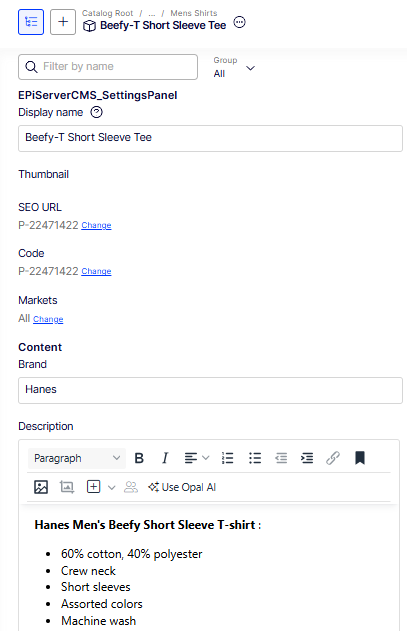Click the breadcrumb ellipsis
Image resolution: width=407 pixels, height=631 pixels.
click(x=152, y=14)
